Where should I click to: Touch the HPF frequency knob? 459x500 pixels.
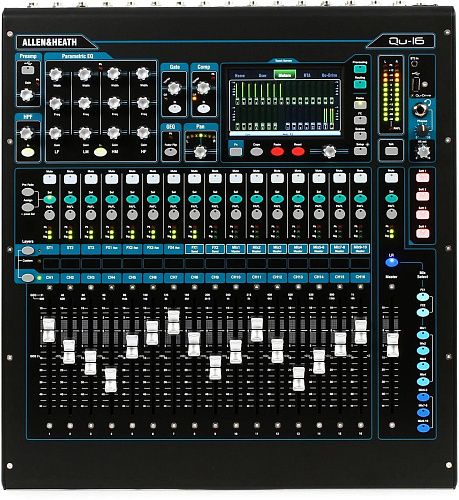(26, 134)
